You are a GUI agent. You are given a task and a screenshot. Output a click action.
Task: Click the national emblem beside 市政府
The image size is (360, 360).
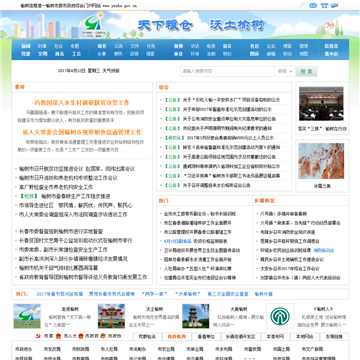(80, 336)
